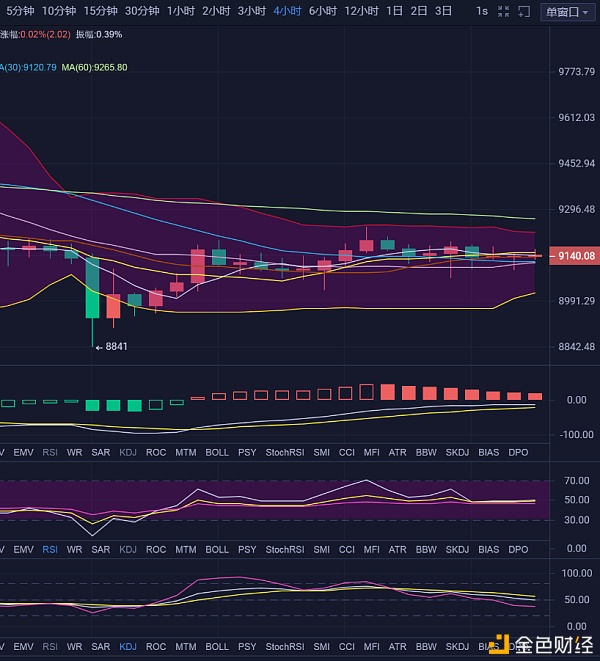Select ATR in the bottom KDJ indicator row
Screen dimensions: 600x661
tap(397, 646)
